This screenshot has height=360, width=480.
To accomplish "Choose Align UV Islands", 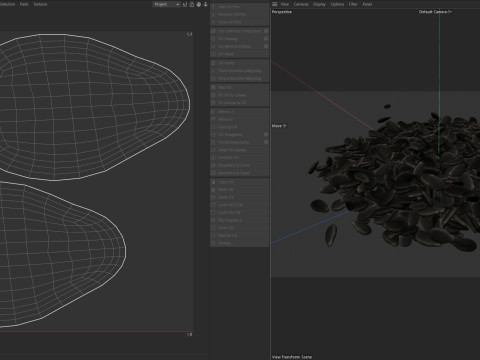I will (x=240, y=150).
